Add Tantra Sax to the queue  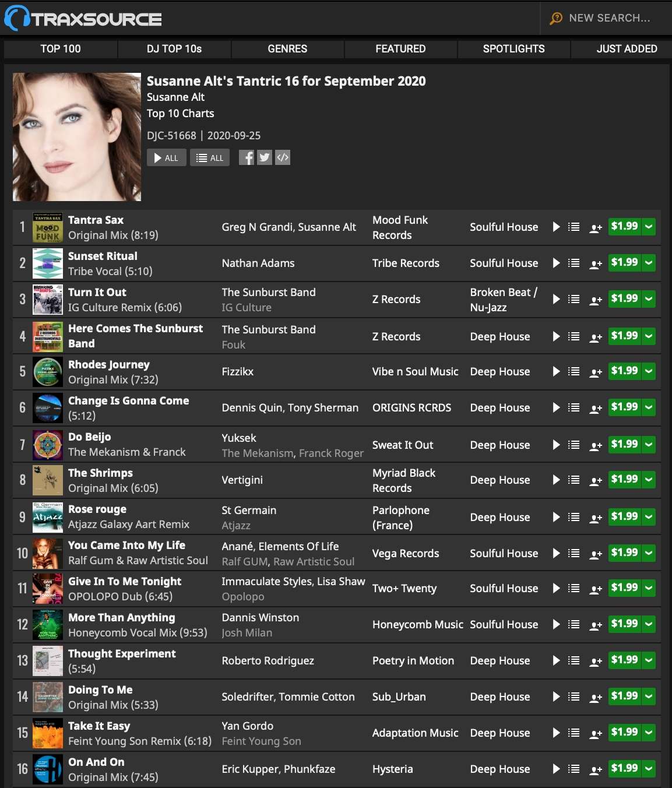574,227
